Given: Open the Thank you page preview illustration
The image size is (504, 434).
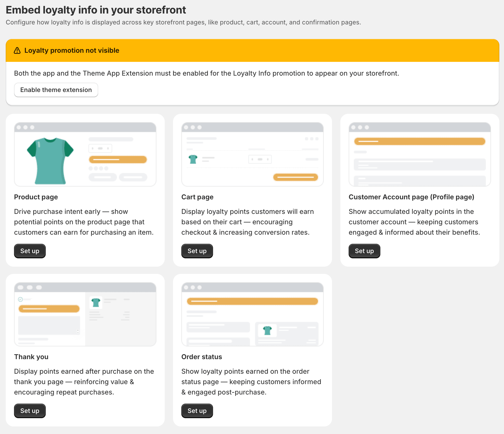Looking at the screenshot, I should (85, 314).
